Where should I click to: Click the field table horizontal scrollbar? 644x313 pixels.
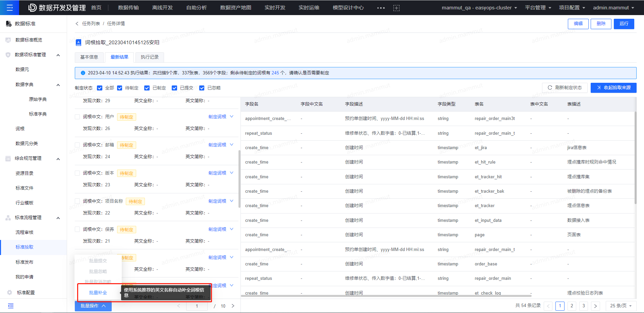click(386, 296)
